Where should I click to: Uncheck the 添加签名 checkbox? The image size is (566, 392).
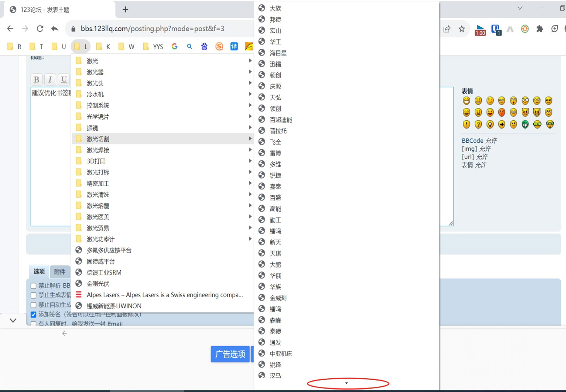tap(33, 315)
